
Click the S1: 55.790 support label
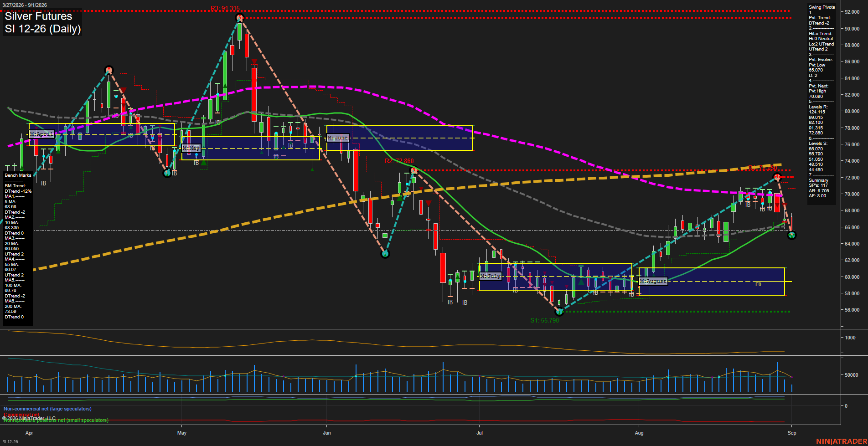545,320
